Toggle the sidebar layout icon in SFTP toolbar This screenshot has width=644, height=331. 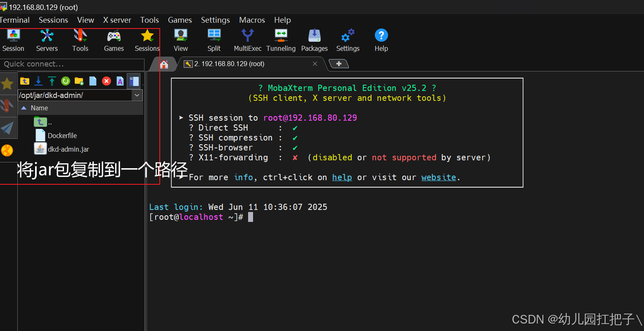click(134, 81)
